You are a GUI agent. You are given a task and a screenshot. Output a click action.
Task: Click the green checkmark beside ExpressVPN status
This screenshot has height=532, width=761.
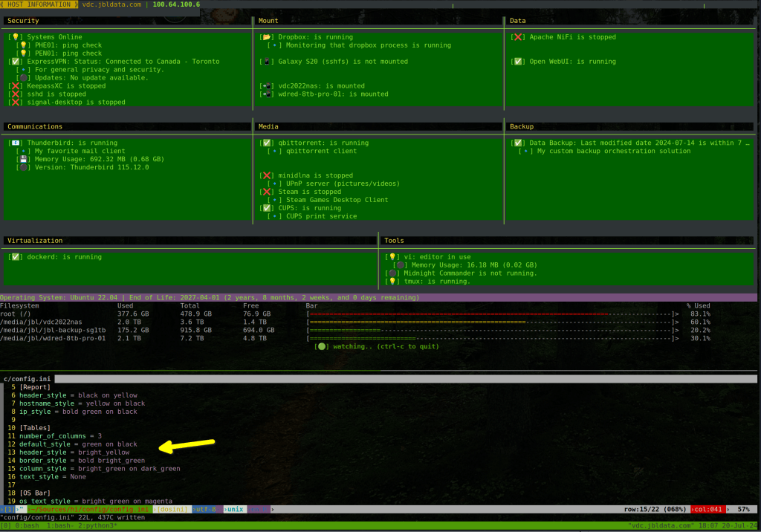click(x=15, y=62)
